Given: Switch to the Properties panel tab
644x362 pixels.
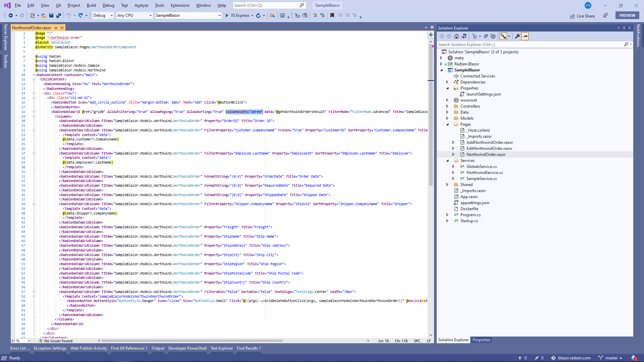Looking at the screenshot, I should (x=481, y=340).
